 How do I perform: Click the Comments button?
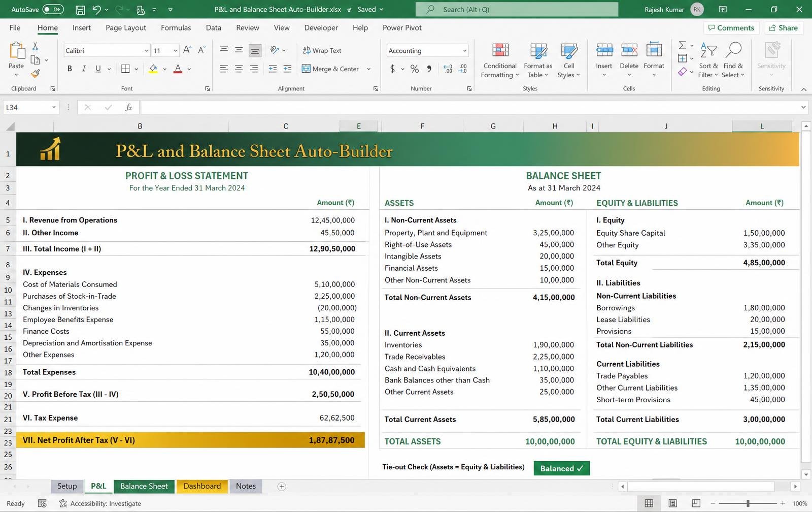731,28
